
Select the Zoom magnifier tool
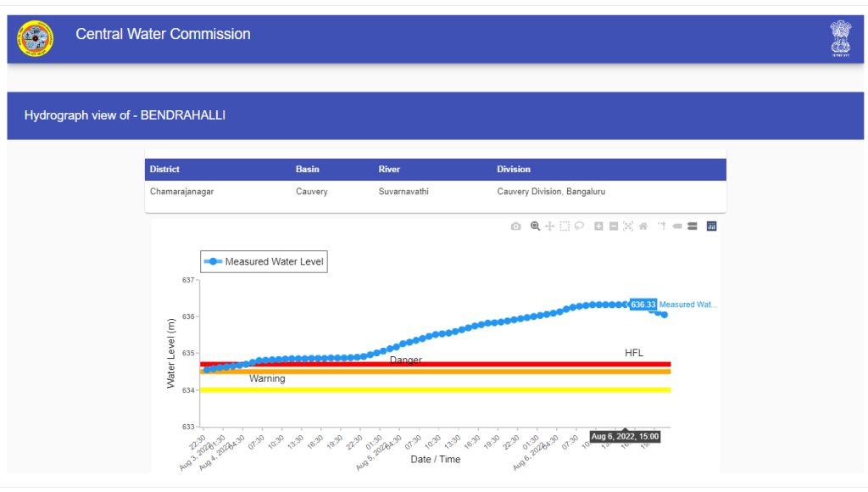coord(535,226)
